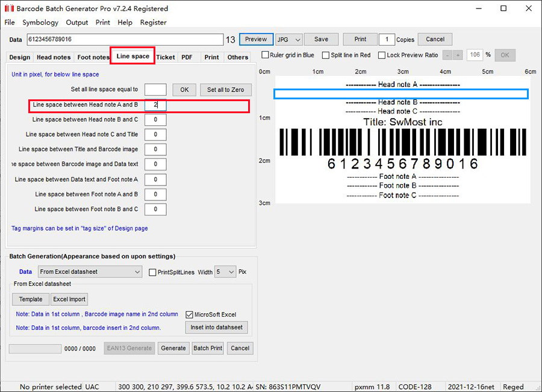Click the Excel Import button
The height and width of the screenshot is (392, 542).
(69, 299)
